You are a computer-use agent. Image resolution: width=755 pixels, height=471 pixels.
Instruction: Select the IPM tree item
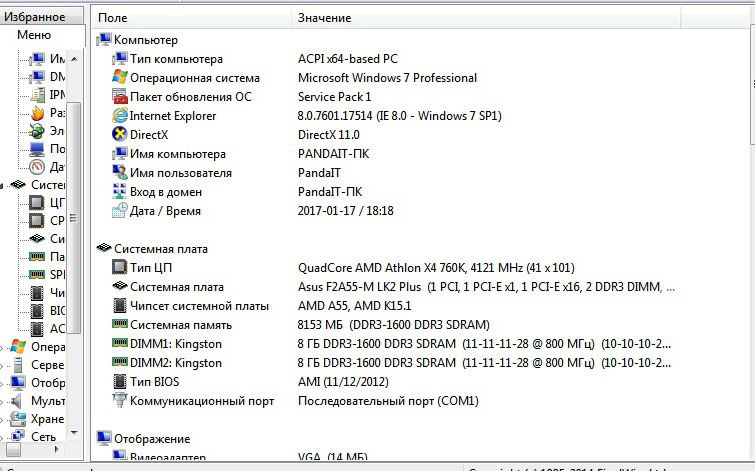tap(47, 94)
